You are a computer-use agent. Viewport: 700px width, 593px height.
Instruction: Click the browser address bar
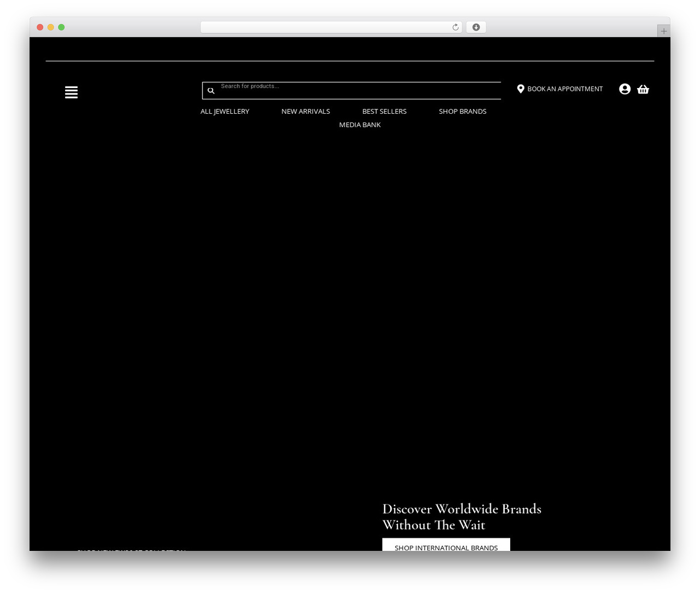click(x=331, y=27)
